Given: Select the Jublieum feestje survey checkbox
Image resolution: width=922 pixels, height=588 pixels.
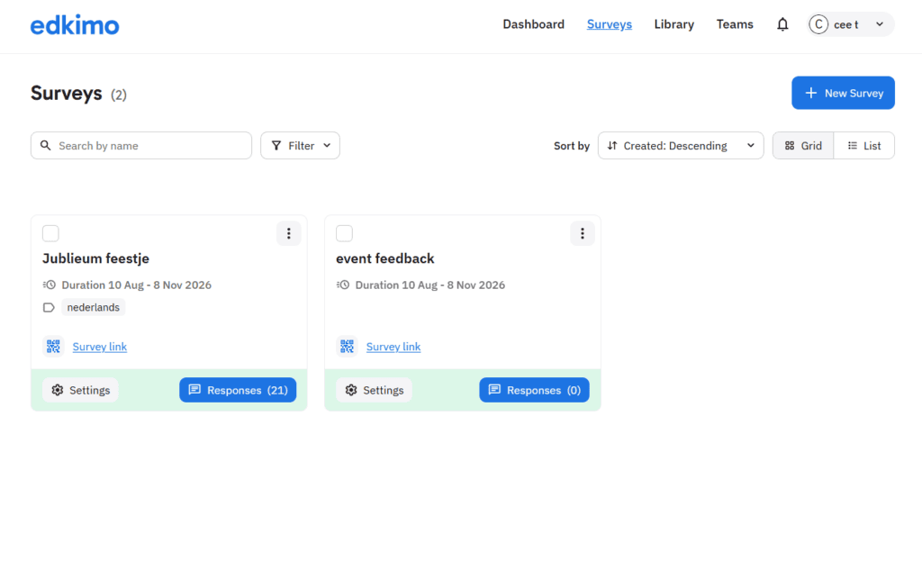Looking at the screenshot, I should point(50,233).
